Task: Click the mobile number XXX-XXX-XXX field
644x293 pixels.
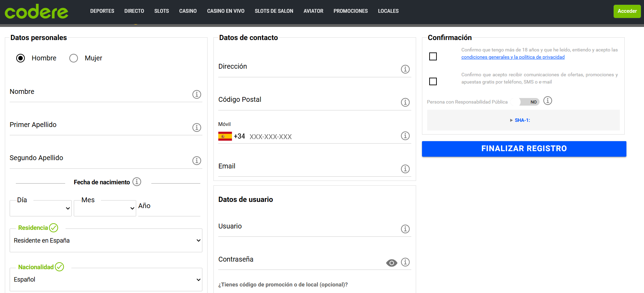Action: point(323,137)
